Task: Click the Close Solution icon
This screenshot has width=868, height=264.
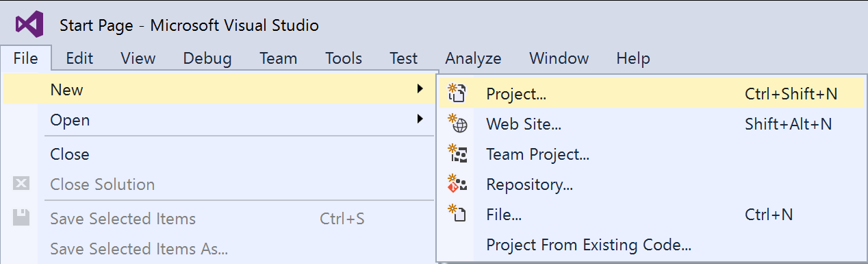Action: (x=21, y=184)
